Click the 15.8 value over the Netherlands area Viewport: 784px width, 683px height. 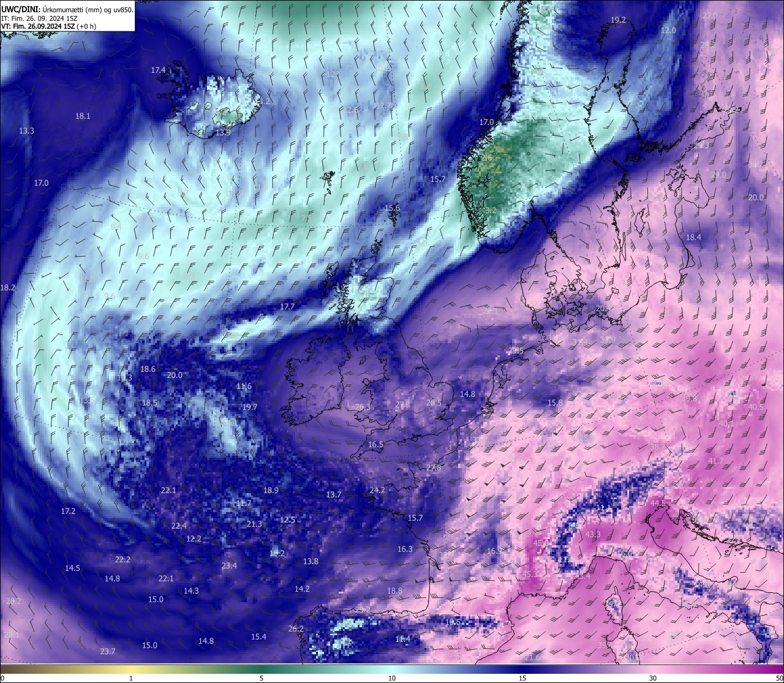(555, 403)
